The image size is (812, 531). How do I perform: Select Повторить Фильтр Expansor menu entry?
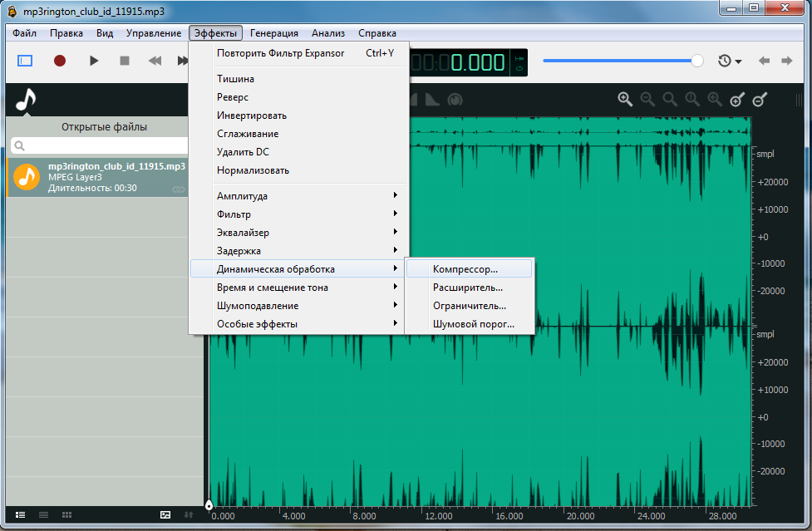pyautogui.click(x=300, y=53)
